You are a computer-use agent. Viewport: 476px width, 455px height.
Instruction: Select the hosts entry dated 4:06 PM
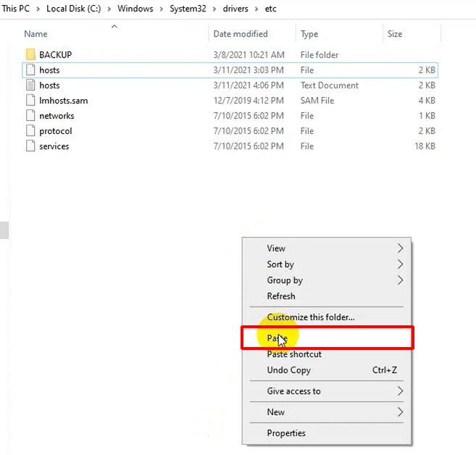(x=49, y=85)
